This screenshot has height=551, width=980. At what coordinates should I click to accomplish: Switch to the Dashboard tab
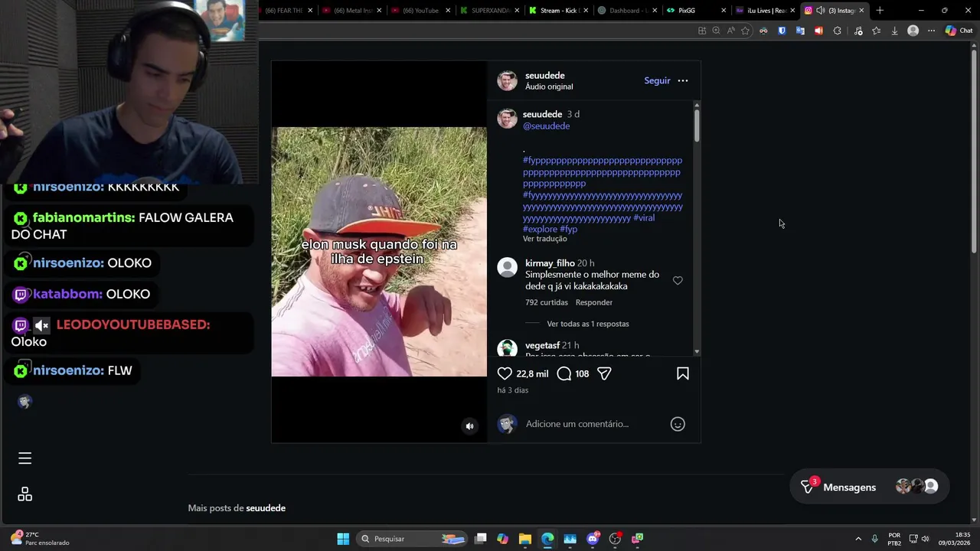[x=626, y=10]
